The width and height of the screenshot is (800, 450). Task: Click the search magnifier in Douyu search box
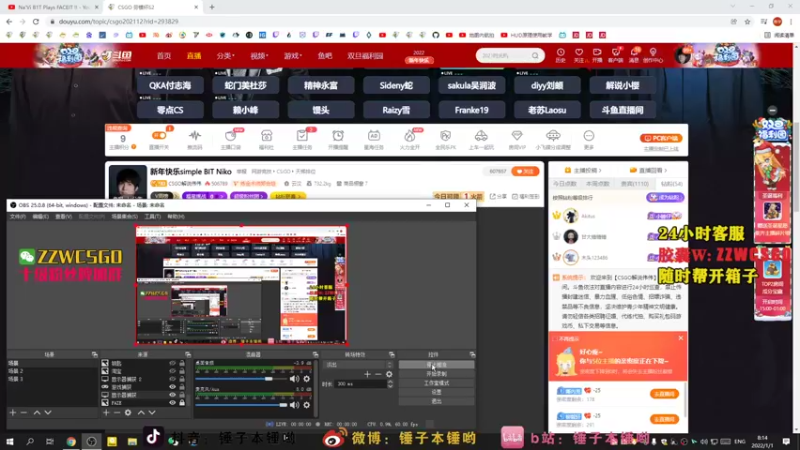click(535, 56)
